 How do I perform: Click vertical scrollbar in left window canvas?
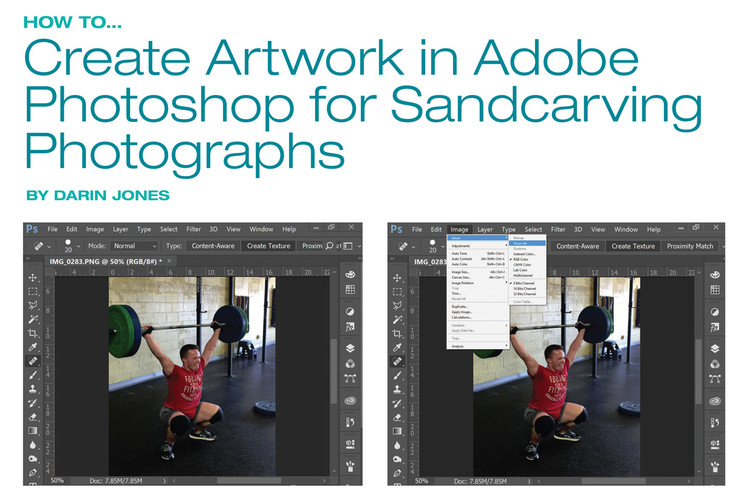pos(334,372)
